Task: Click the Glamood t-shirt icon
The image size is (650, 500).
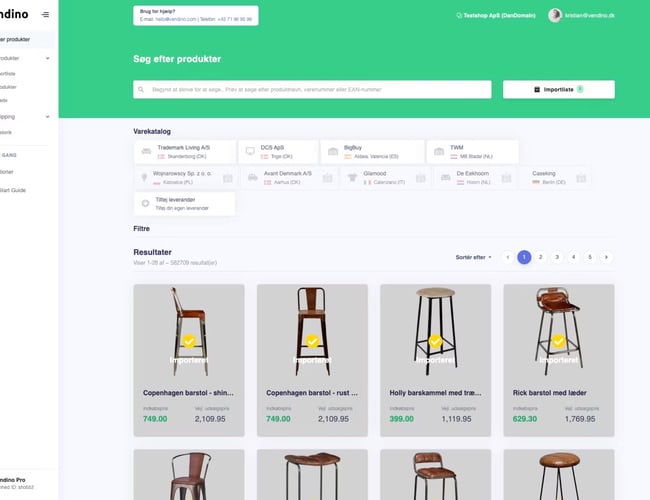Action: [x=352, y=177]
